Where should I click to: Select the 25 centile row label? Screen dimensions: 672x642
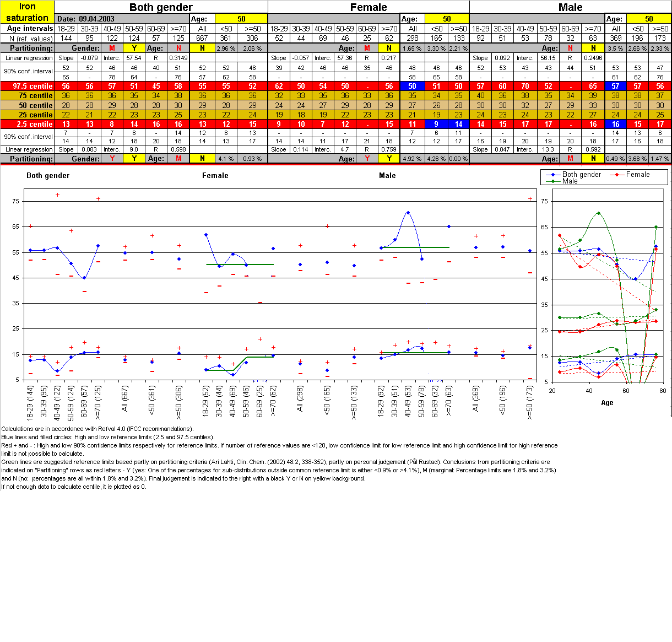(28, 115)
